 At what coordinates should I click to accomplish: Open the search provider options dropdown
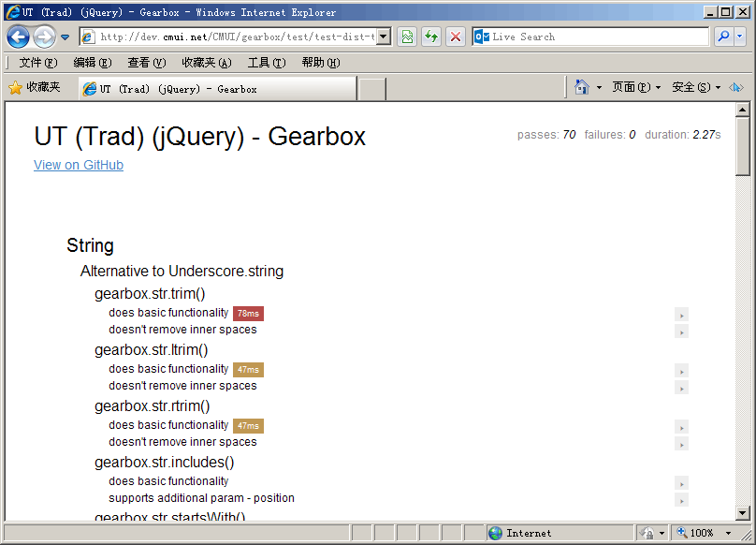[740, 37]
